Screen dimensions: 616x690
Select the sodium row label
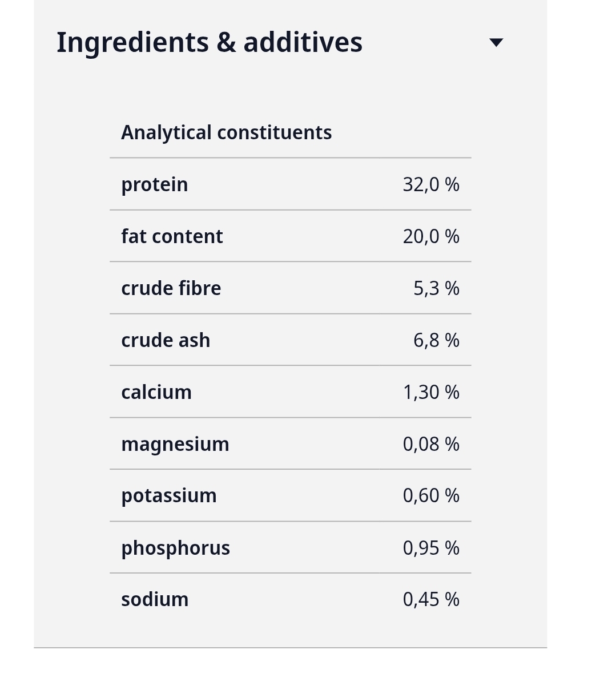coord(155,599)
